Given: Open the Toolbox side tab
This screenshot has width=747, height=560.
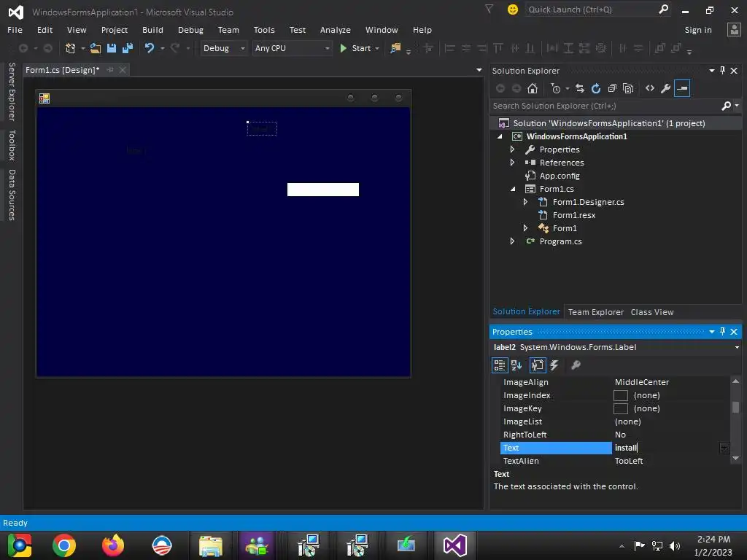Looking at the screenshot, I should pyautogui.click(x=12, y=145).
